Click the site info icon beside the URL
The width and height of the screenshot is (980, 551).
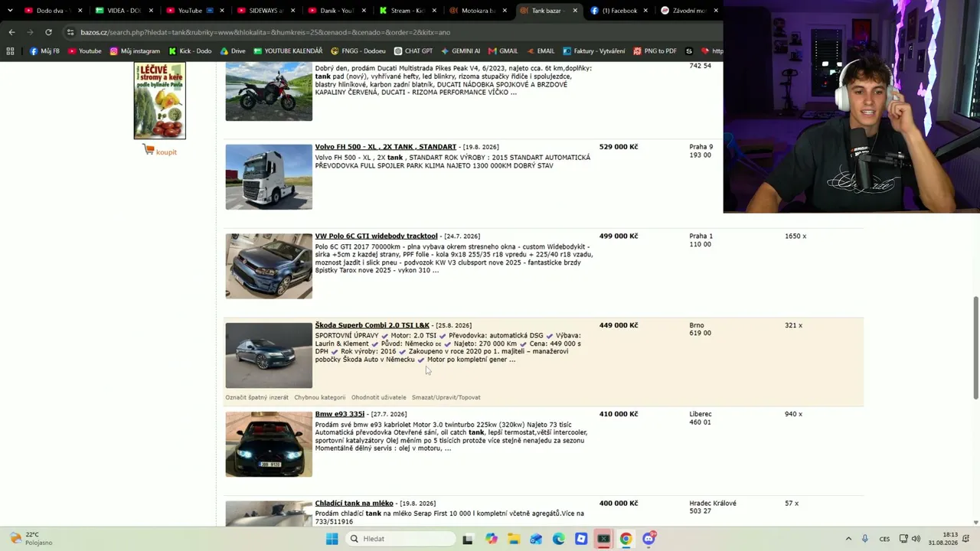tap(70, 32)
